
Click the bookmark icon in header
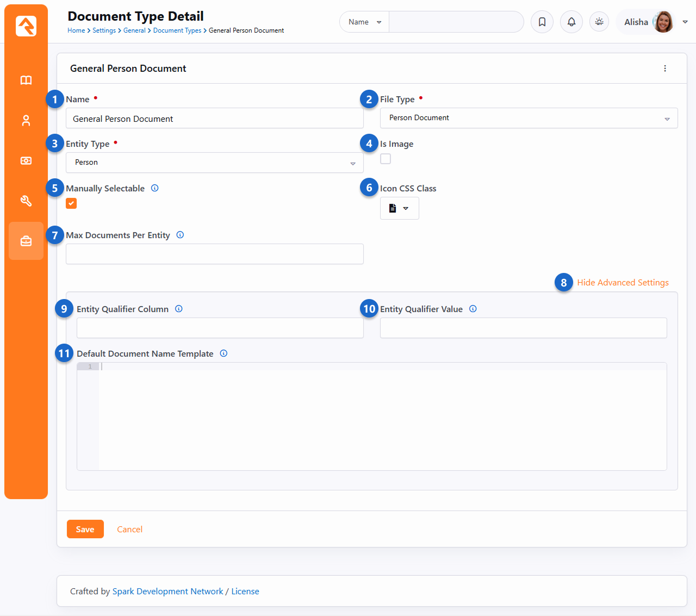(x=542, y=22)
